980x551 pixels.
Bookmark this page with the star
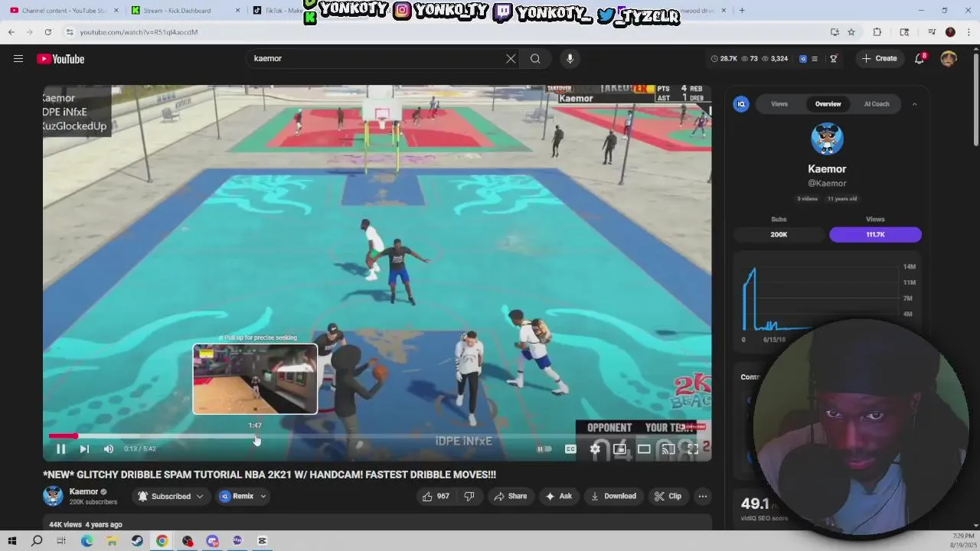click(851, 32)
